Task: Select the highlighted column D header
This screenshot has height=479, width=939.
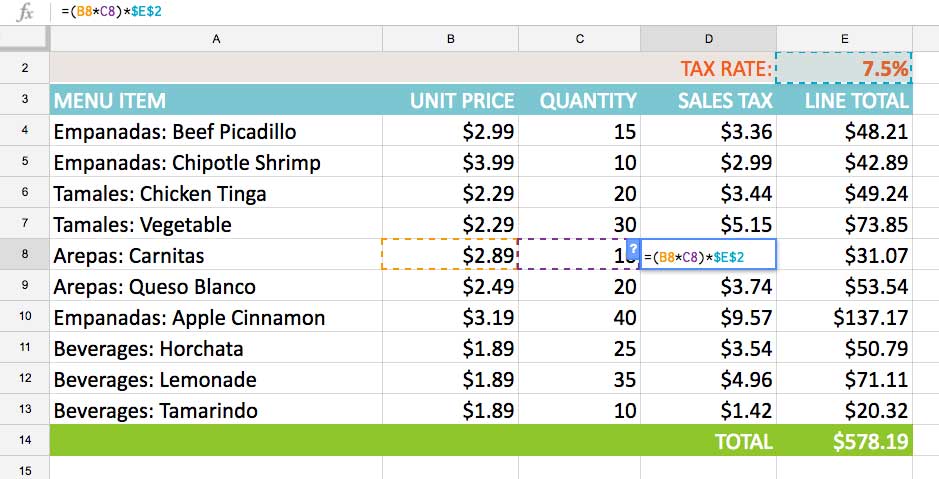Action: click(x=708, y=38)
